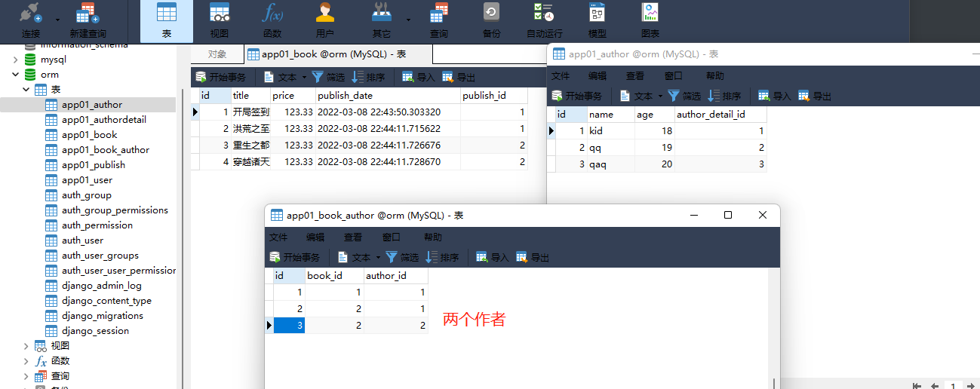Open 窗口 menu in app01_author window
Viewport: 980px width, 389px height.
point(673,75)
